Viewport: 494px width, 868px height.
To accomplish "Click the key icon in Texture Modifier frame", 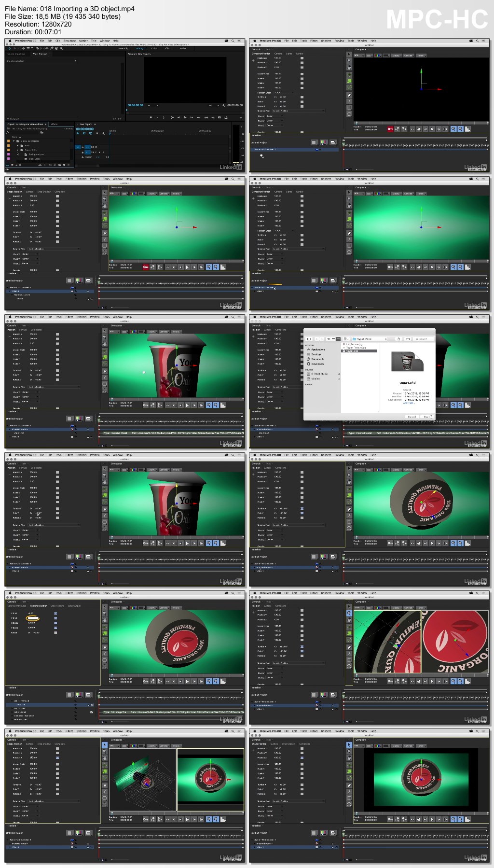I will point(146,681).
